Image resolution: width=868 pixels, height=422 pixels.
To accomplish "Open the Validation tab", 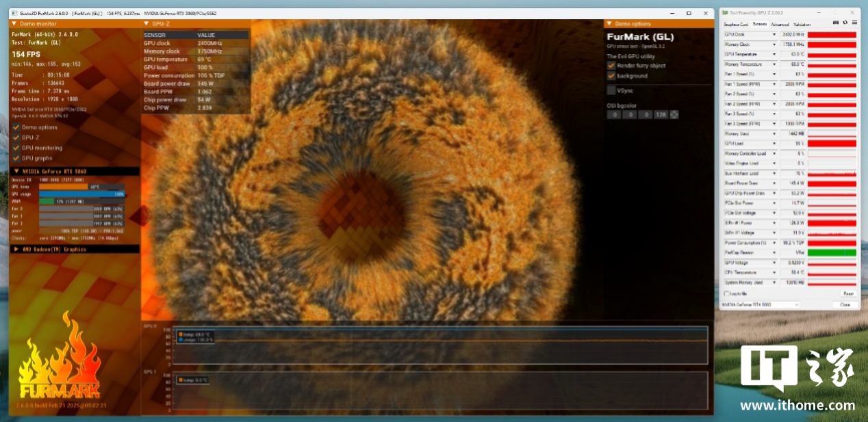I will click(802, 24).
